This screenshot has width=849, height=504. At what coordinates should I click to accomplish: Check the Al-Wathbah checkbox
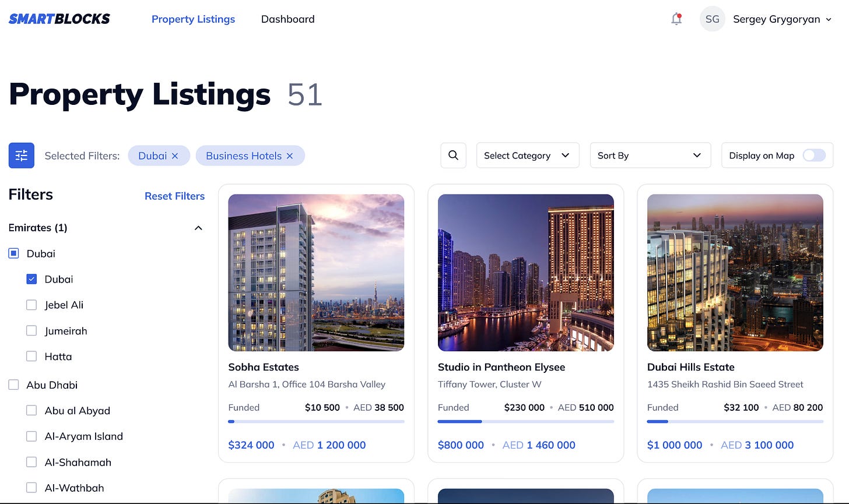coord(31,488)
